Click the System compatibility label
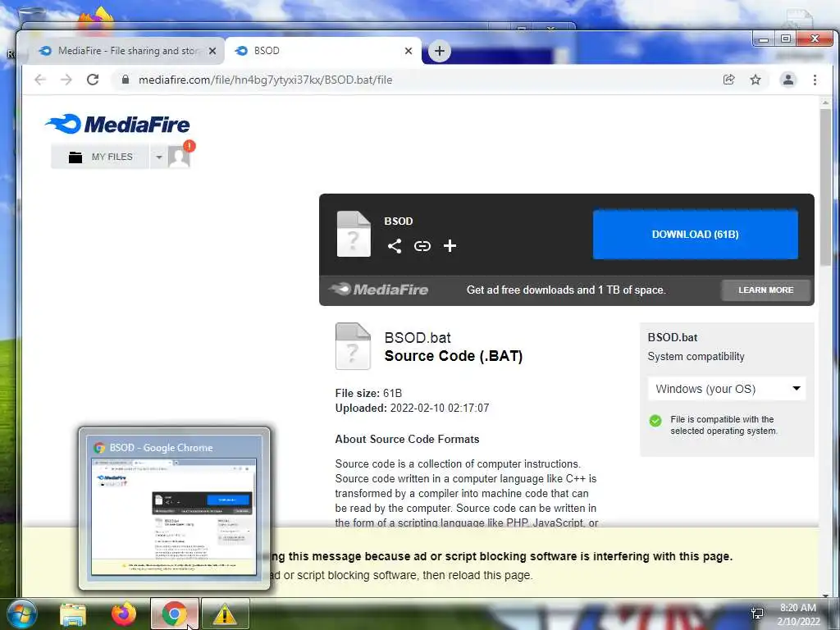The width and height of the screenshot is (840, 630). [696, 357]
